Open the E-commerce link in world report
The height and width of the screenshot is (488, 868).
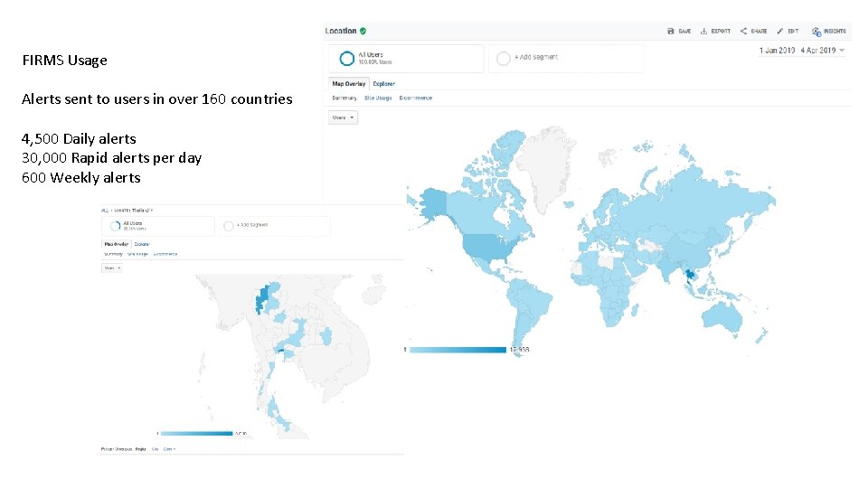[416, 98]
